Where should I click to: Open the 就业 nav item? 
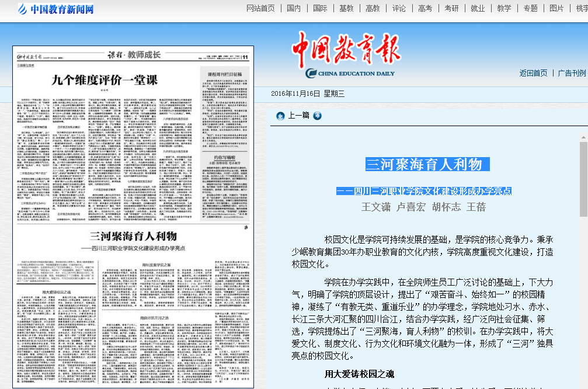click(x=478, y=8)
